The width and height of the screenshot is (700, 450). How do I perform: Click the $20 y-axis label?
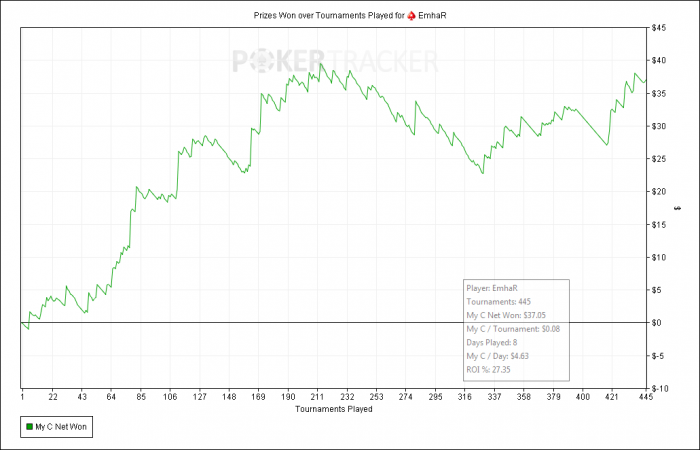pyautogui.click(x=659, y=192)
